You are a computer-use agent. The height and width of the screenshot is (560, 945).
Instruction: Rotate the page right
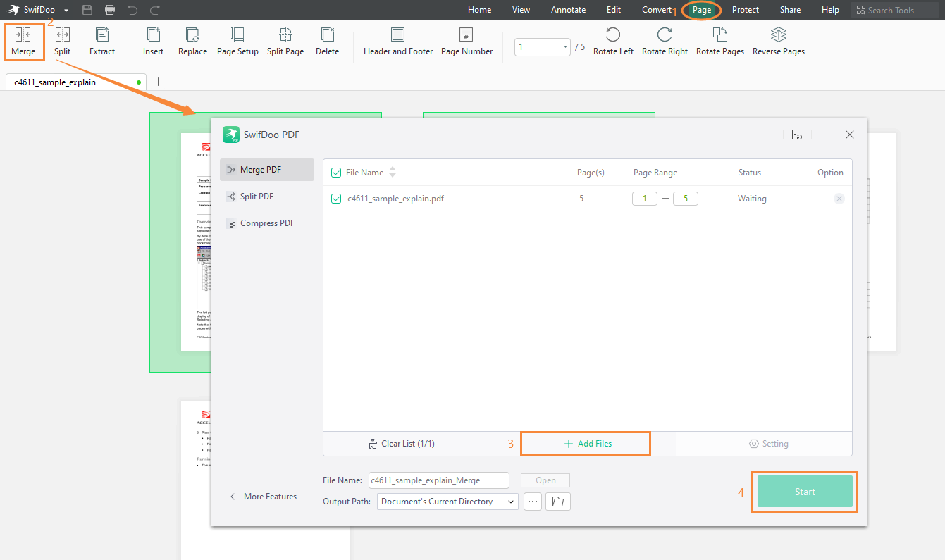(665, 42)
